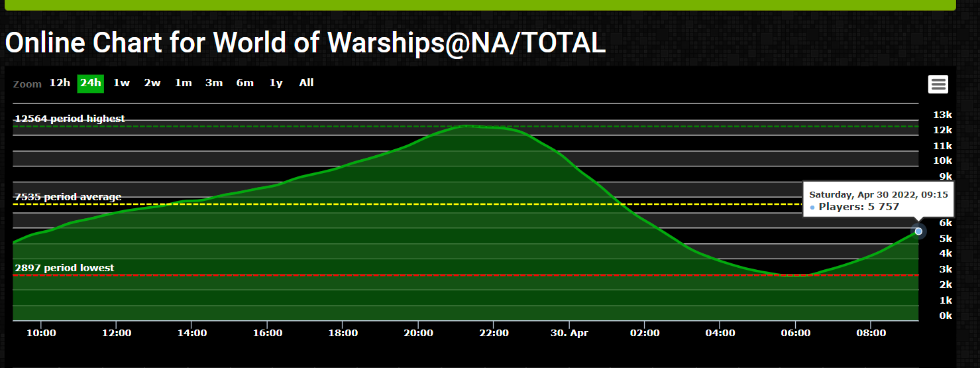Click the 7535 period average label
This screenshot has width=980, height=368.
(x=68, y=197)
